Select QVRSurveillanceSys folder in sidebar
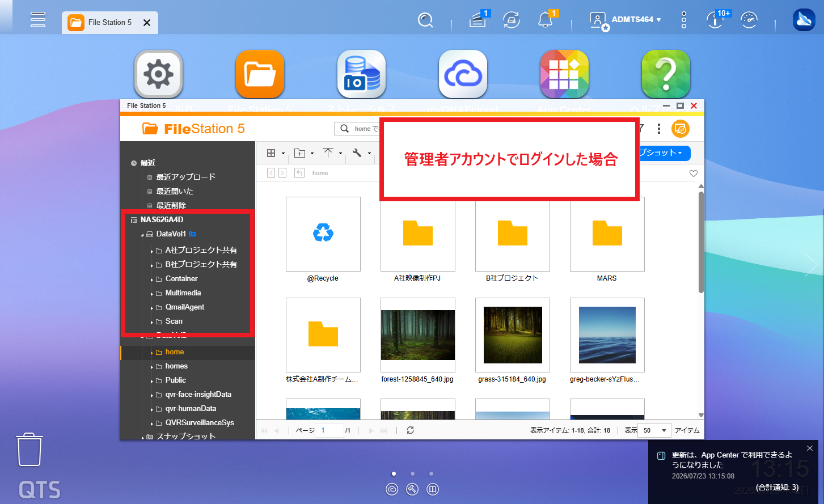 coord(200,422)
